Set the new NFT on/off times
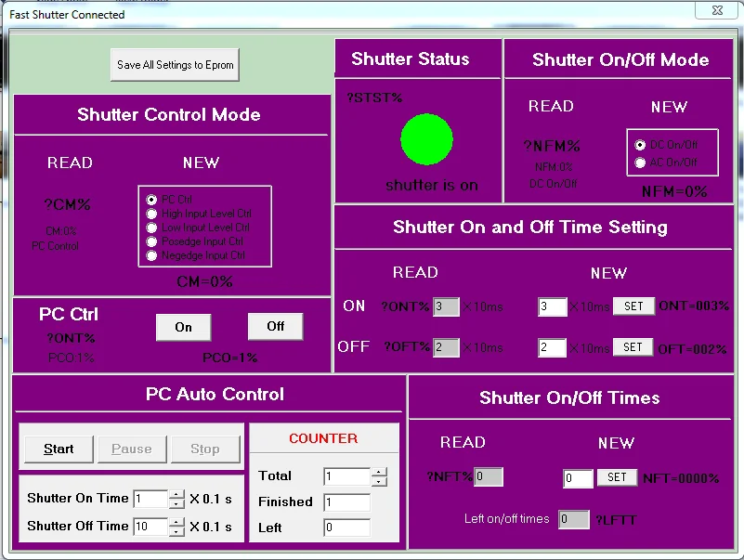 tap(617, 477)
